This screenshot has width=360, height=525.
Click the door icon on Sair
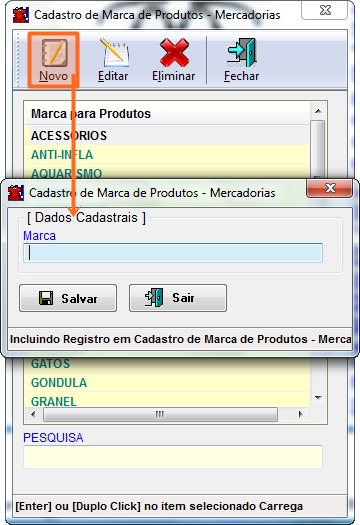pyautogui.click(x=154, y=297)
